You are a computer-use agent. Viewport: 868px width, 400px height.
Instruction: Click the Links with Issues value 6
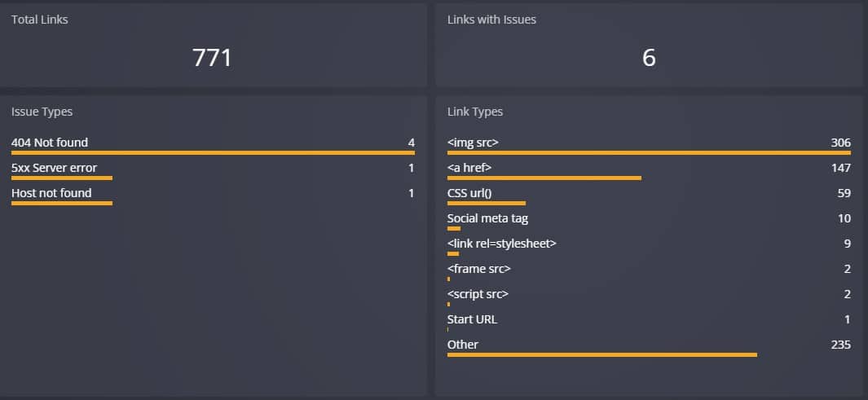[x=649, y=58]
